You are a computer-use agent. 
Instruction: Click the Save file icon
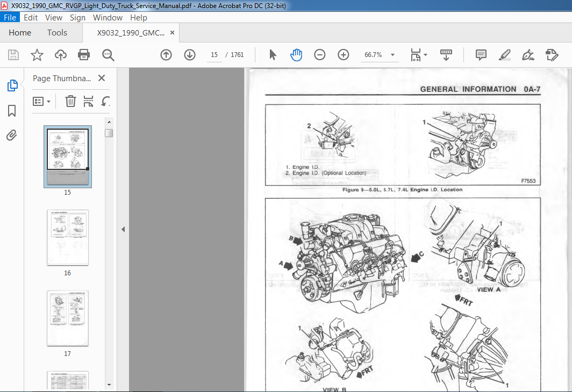[x=13, y=55]
